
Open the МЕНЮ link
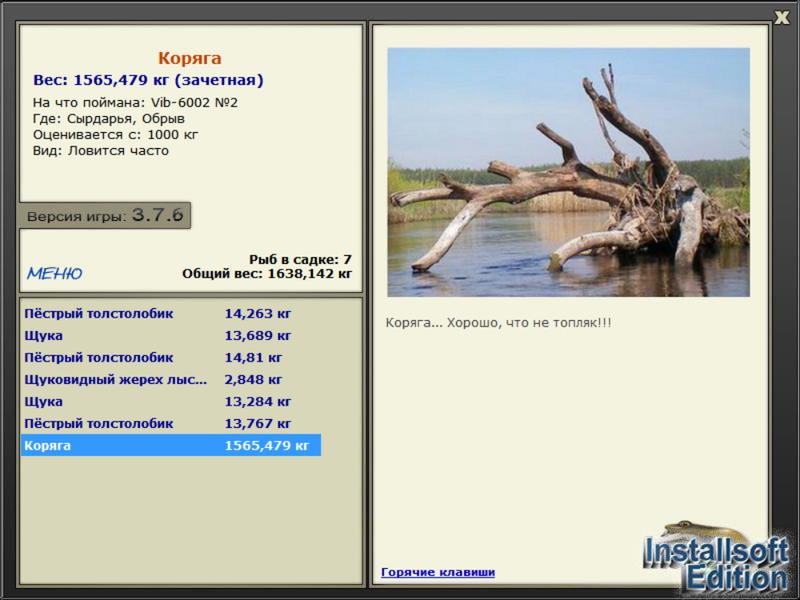coord(55,273)
